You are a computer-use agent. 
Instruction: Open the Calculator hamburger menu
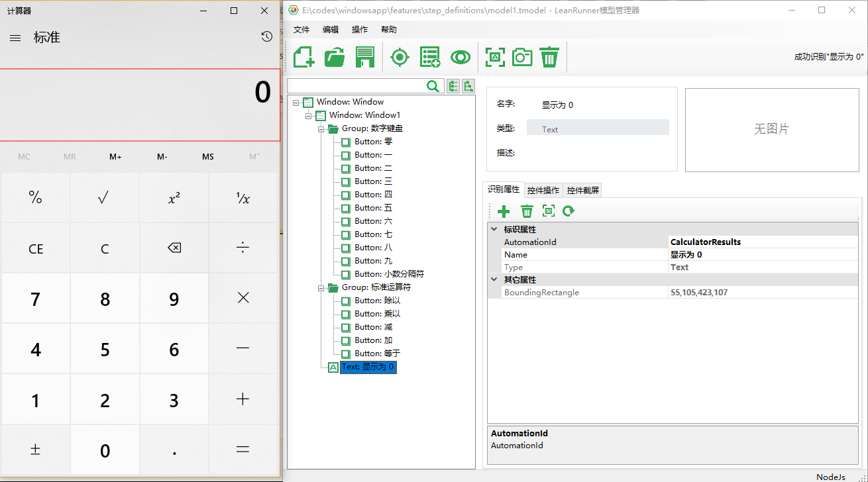pyautogui.click(x=15, y=38)
